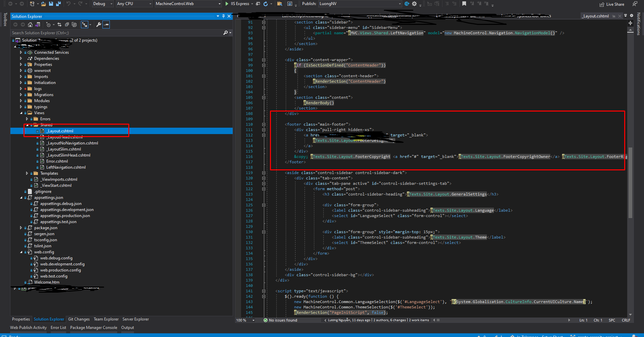644x337 pixels.
Task: Select LeftNavigation.cshtml in Solution Explorer
Action: point(66,167)
